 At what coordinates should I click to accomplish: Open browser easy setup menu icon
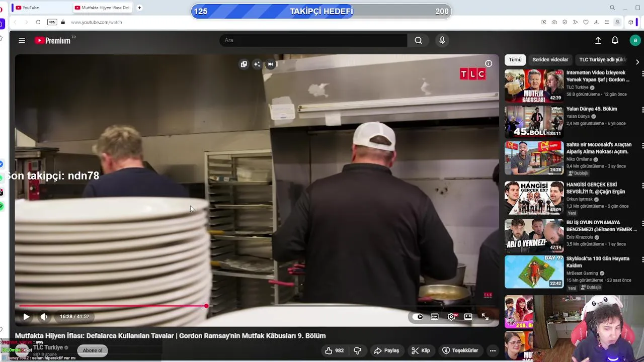607,22
